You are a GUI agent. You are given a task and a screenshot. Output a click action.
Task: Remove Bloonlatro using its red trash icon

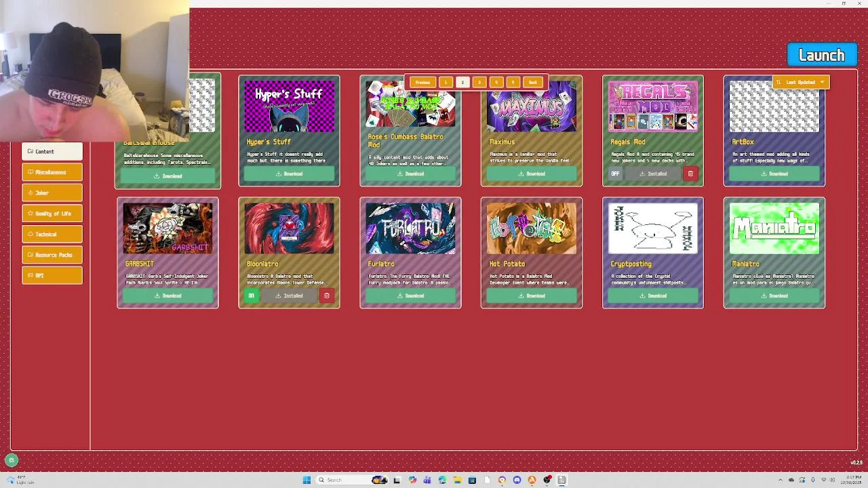327,296
